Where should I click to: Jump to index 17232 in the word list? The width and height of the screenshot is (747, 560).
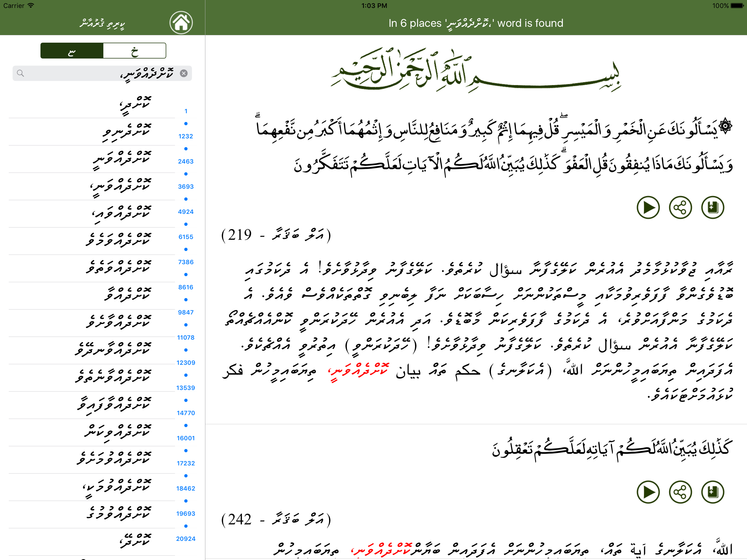(186, 463)
